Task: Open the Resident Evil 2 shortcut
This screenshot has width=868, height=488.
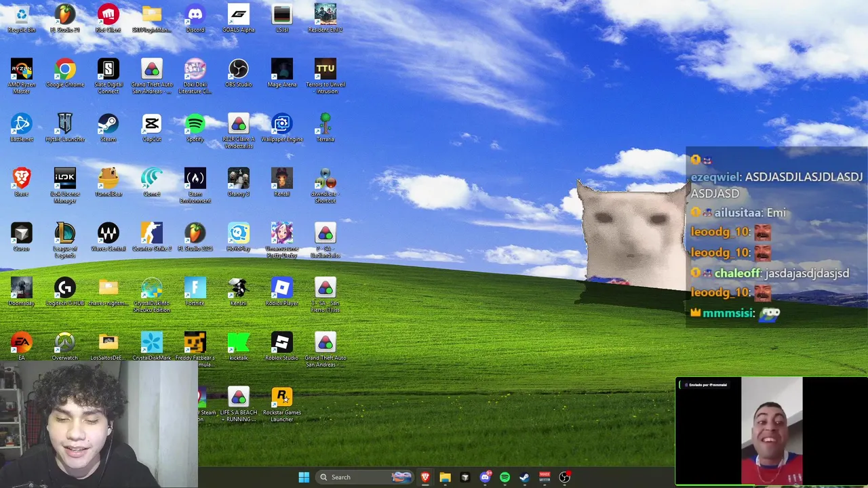Action: 325,18
